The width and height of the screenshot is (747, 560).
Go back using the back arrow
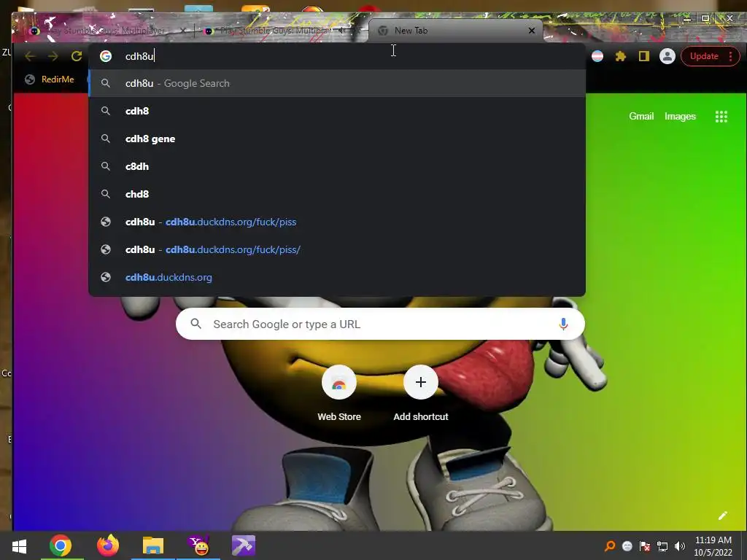(x=30, y=56)
